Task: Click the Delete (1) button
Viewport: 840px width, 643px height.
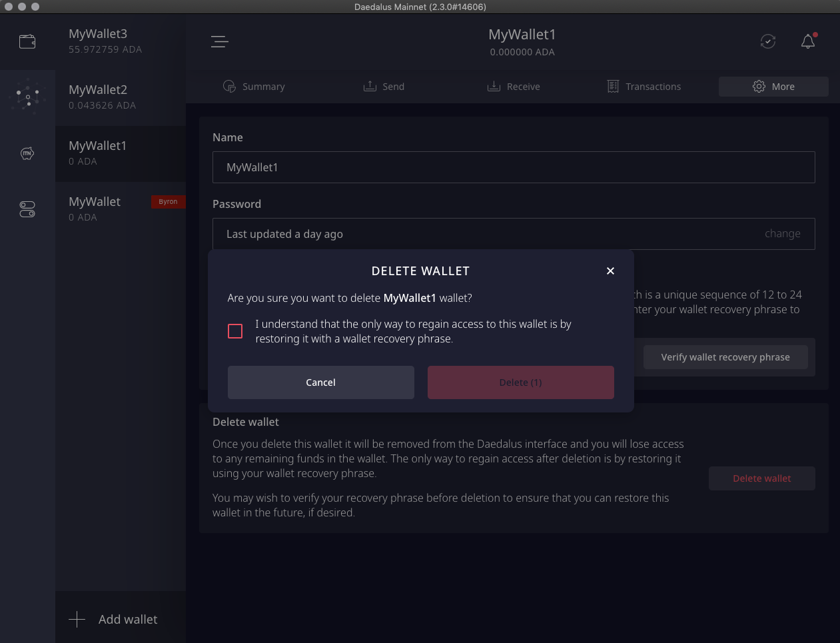Action: 521,382
